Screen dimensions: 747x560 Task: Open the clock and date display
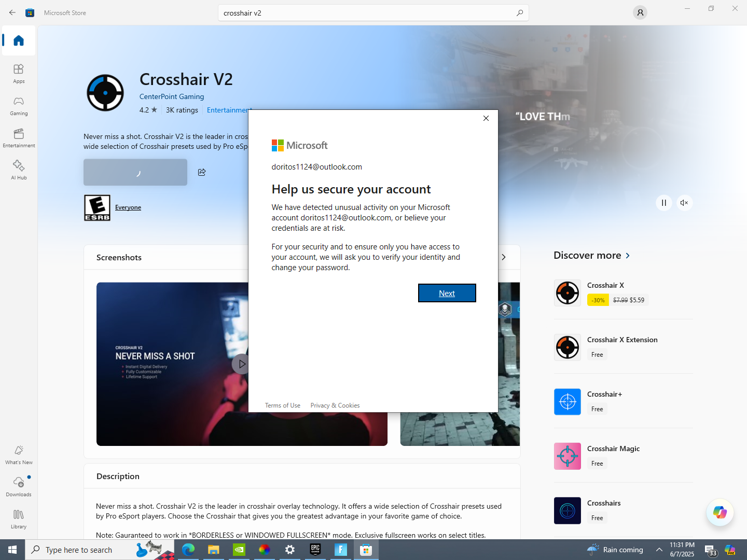coord(682,550)
